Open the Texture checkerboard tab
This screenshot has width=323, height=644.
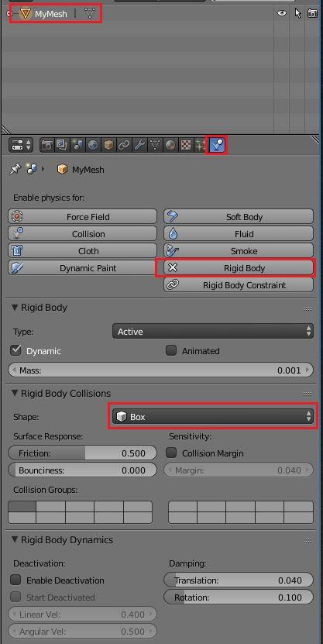(186, 145)
